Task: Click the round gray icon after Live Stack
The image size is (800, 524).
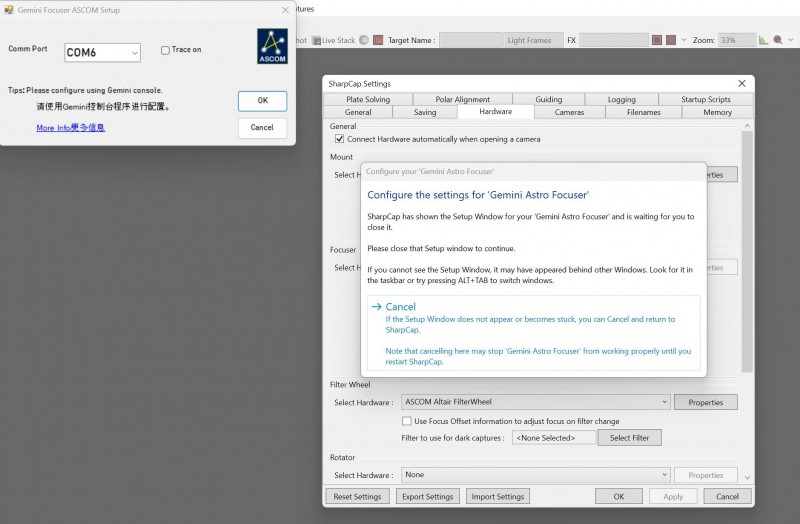Action: 364,40
